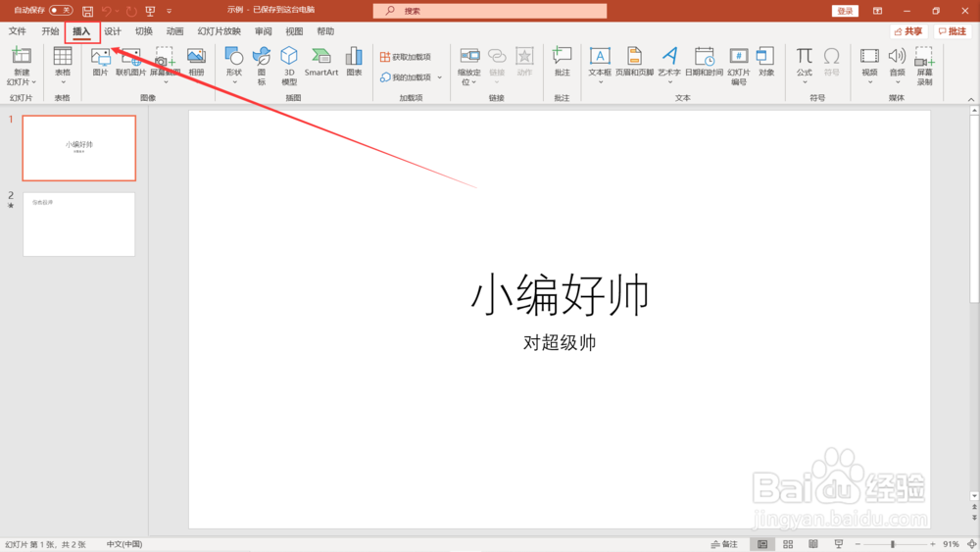Image resolution: width=980 pixels, height=552 pixels.
Task: Click the zoom in plus button
Action: tap(933, 544)
